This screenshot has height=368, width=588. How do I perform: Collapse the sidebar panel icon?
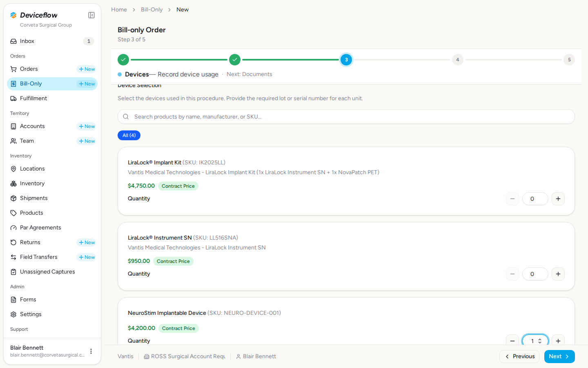[91, 15]
